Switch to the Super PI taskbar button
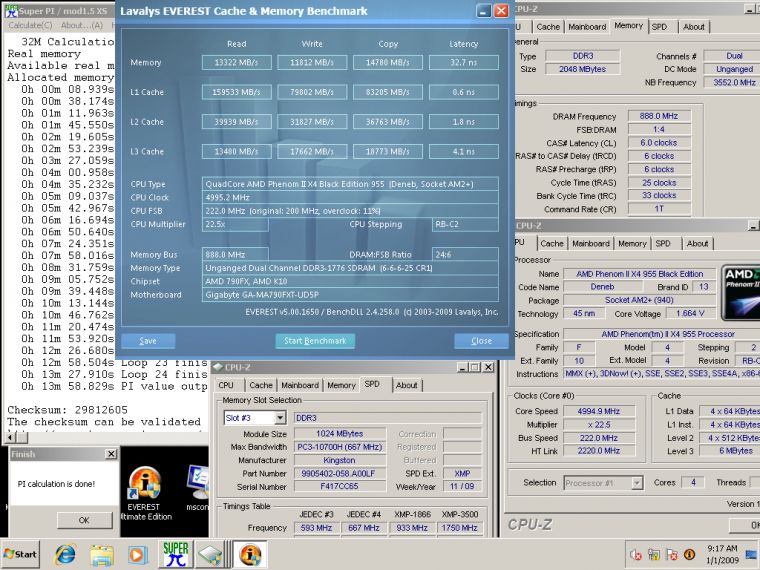The width and height of the screenshot is (760, 570). coord(175,554)
